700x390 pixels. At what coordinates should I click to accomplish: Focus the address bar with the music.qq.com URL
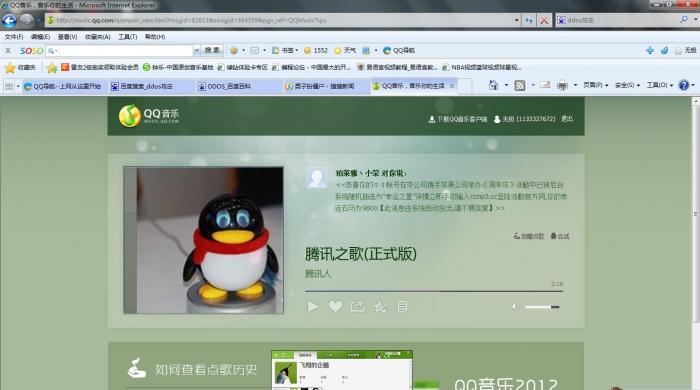279,20
